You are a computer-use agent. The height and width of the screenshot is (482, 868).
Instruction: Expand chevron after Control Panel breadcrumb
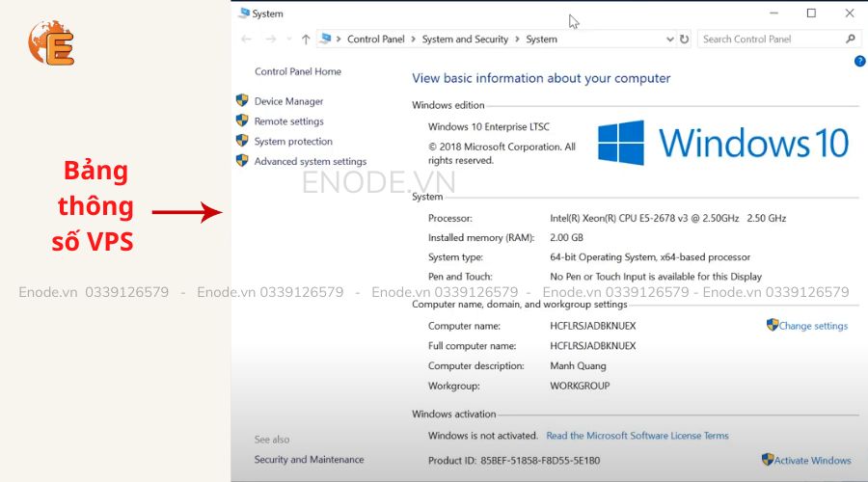pyautogui.click(x=413, y=40)
